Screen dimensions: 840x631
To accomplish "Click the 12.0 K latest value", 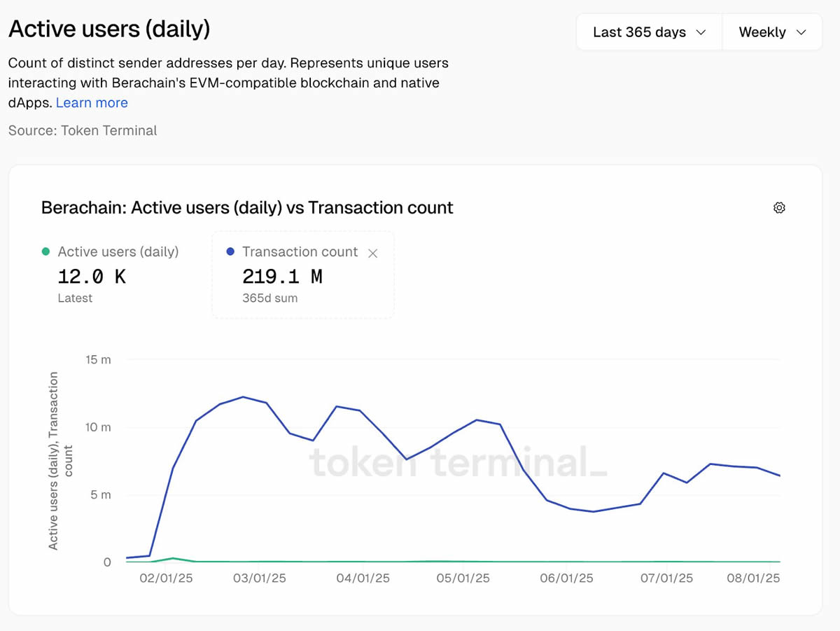I will (92, 277).
